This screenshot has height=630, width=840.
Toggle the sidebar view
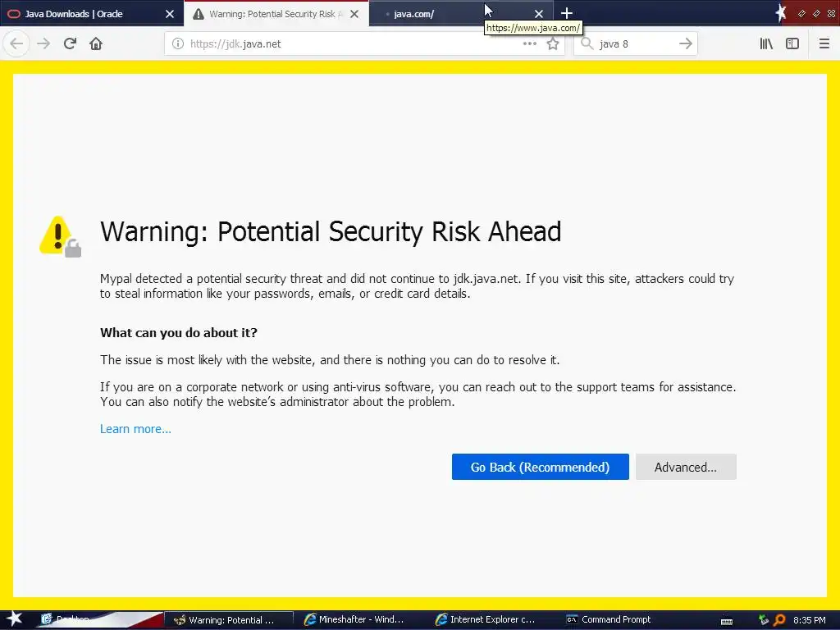click(792, 44)
